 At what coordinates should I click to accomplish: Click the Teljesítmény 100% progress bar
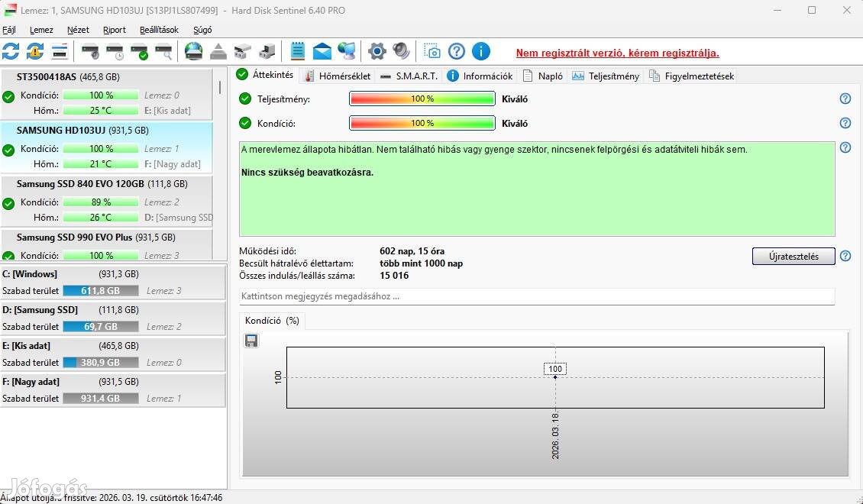point(422,99)
